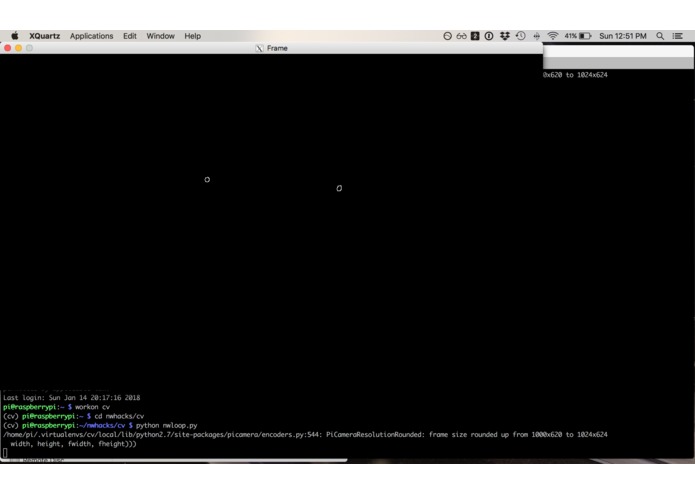Click the 41% battery indicator
The width and height of the screenshot is (695, 494).
(578, 36)
